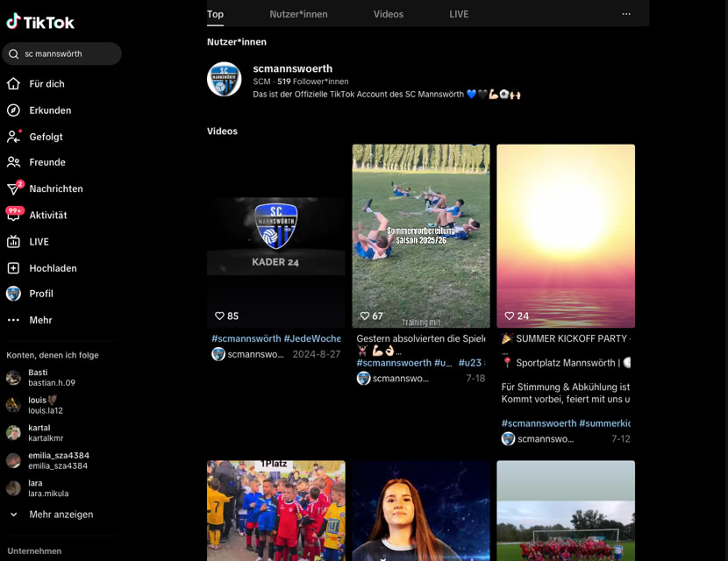This screenshot has width=728, height=561.
Task: Click the #u23 hashtag link
Action: click(x=470, y=362)
